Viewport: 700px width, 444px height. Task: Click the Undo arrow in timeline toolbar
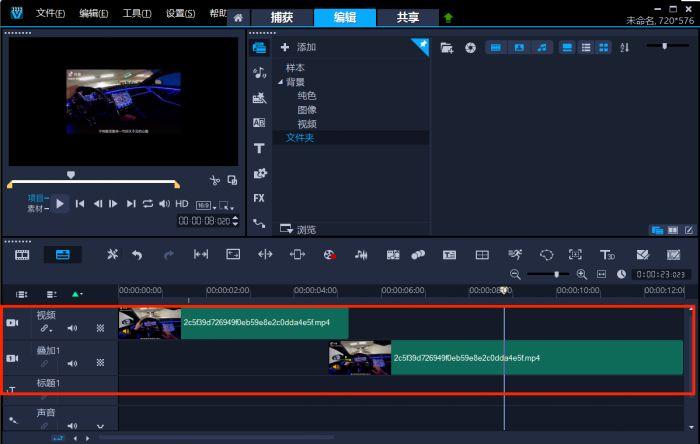click(x=137, y=255)
